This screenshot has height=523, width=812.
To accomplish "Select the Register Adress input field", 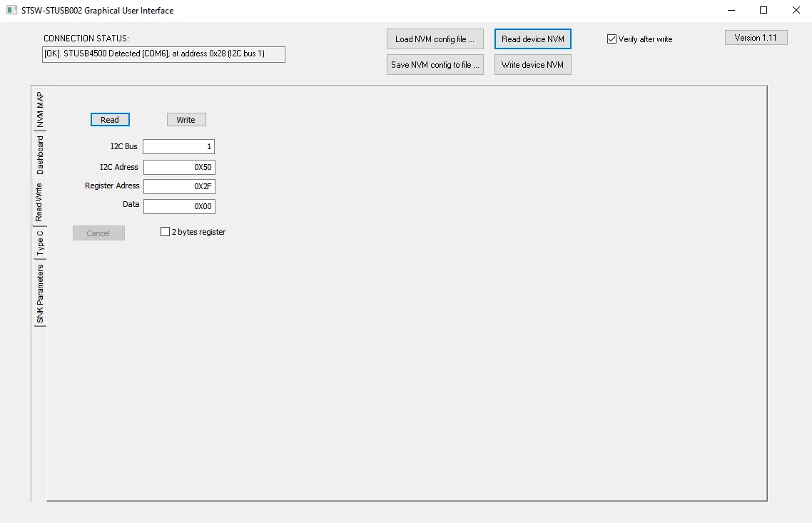I will pyautogui.click(x=179, y=186).
